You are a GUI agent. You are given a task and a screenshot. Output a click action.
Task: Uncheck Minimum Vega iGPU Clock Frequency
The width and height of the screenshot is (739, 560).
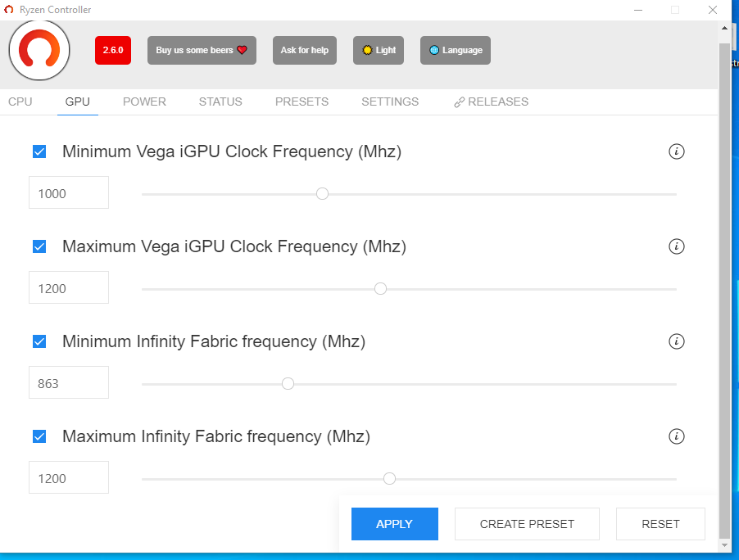point(39,151)
